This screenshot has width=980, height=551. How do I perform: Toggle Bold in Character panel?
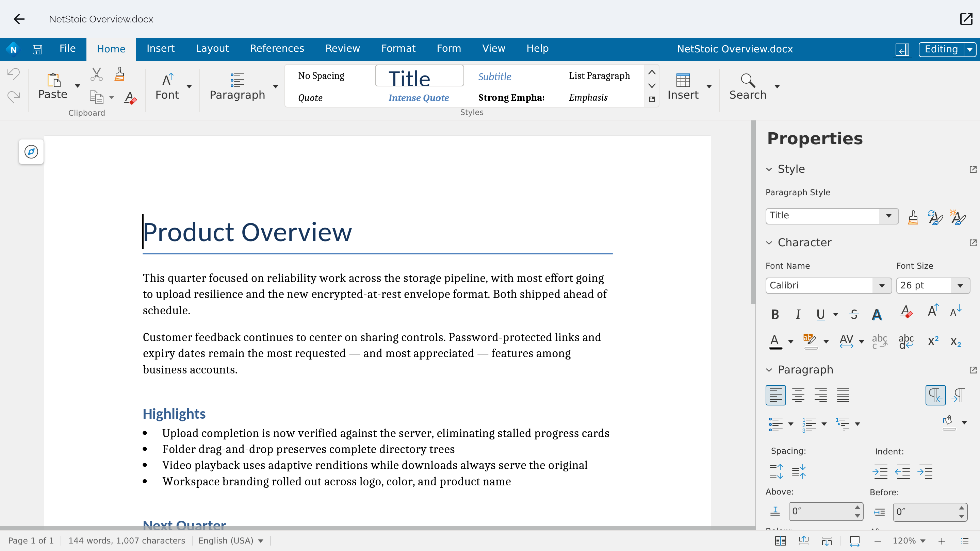click(x=774, y=315)
